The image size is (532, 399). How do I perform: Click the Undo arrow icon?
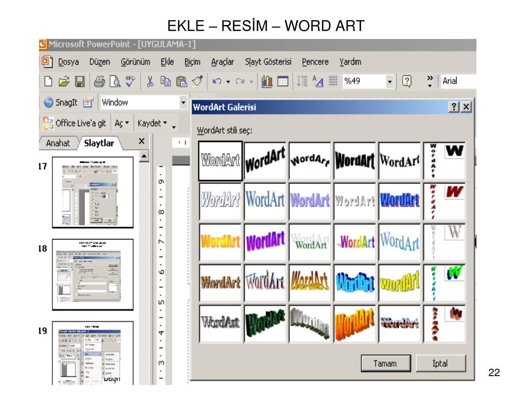click(x=217, y=81)
